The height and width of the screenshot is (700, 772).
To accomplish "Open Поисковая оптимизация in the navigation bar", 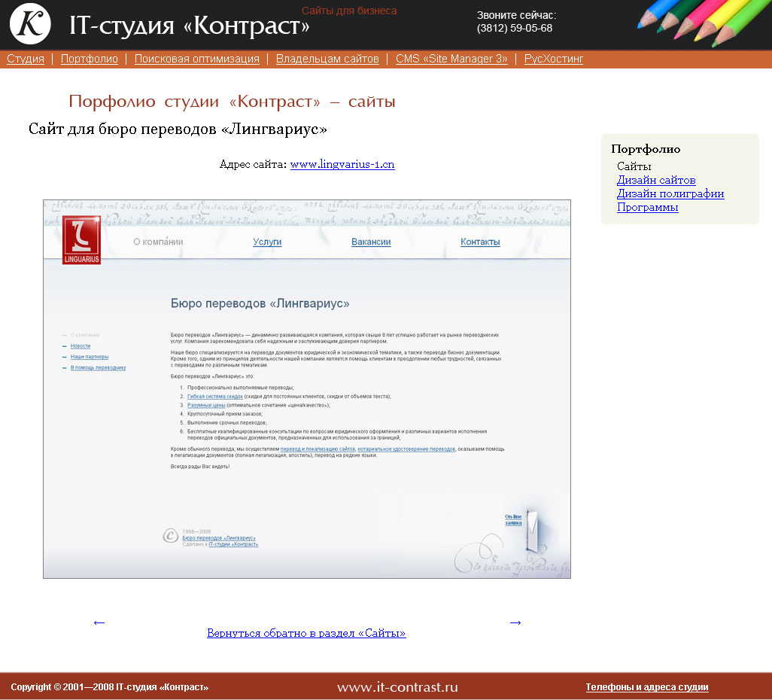I will click(197, 59).
